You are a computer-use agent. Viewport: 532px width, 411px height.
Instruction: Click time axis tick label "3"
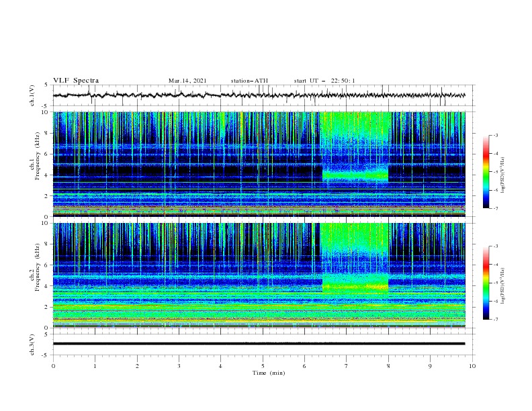pyautogui.click(x=179, y=366)
